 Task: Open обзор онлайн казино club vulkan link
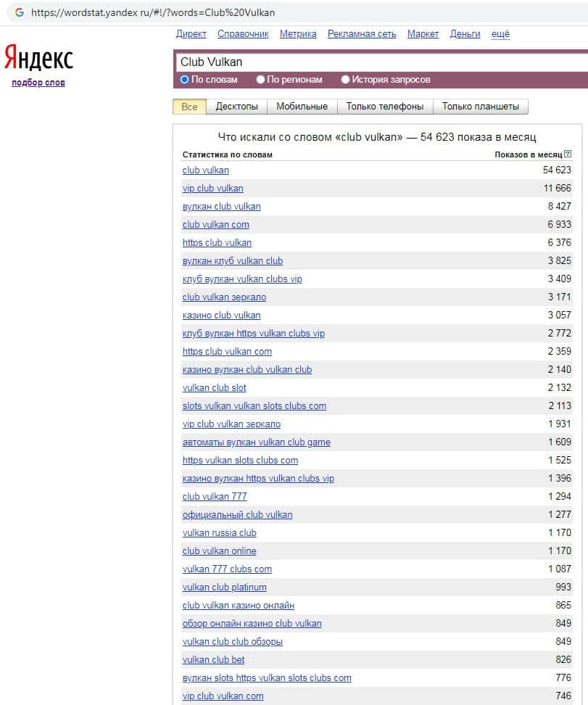252,623
